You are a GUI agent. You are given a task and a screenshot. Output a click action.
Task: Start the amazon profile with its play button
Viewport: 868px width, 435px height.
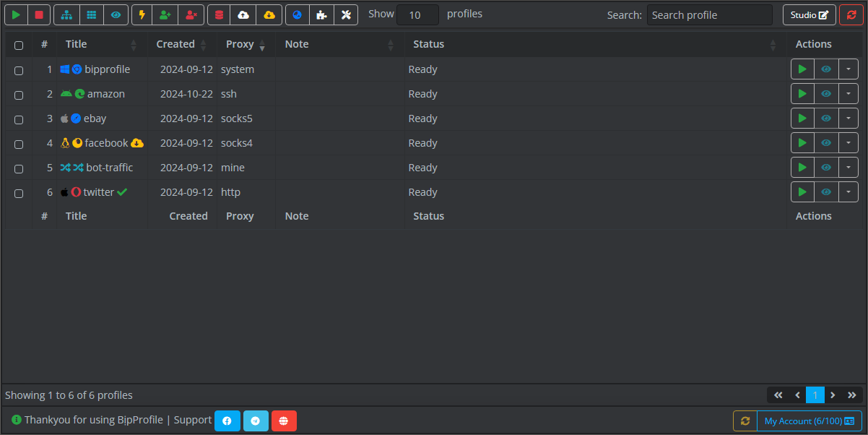[802, 94]
